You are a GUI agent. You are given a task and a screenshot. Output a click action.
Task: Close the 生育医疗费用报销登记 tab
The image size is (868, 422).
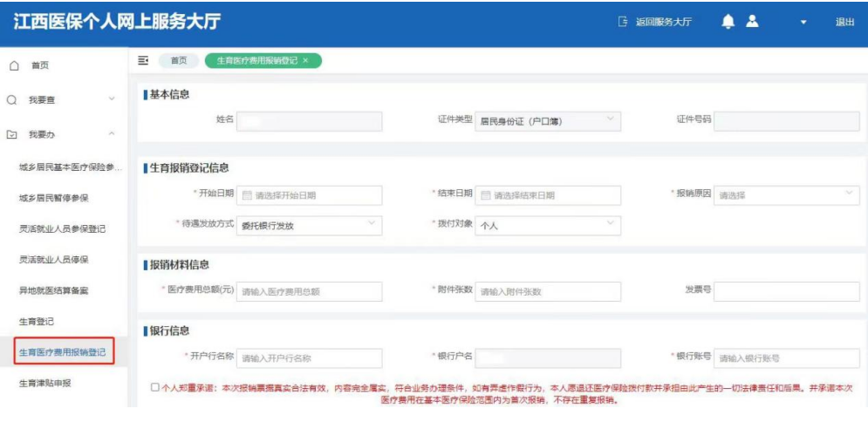(305, 60)
